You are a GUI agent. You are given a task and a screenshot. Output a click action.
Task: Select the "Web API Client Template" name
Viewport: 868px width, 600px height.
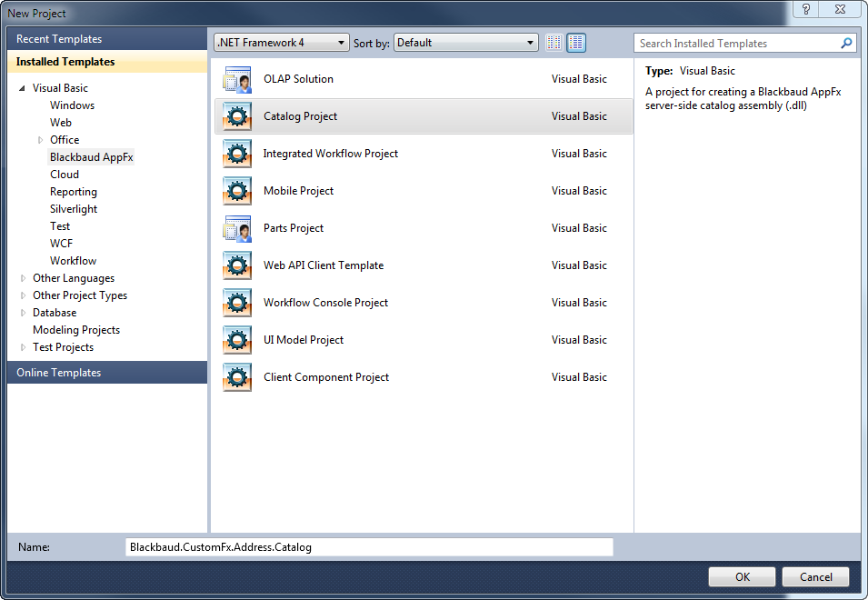pyautogui.click(x=324, y=265)
